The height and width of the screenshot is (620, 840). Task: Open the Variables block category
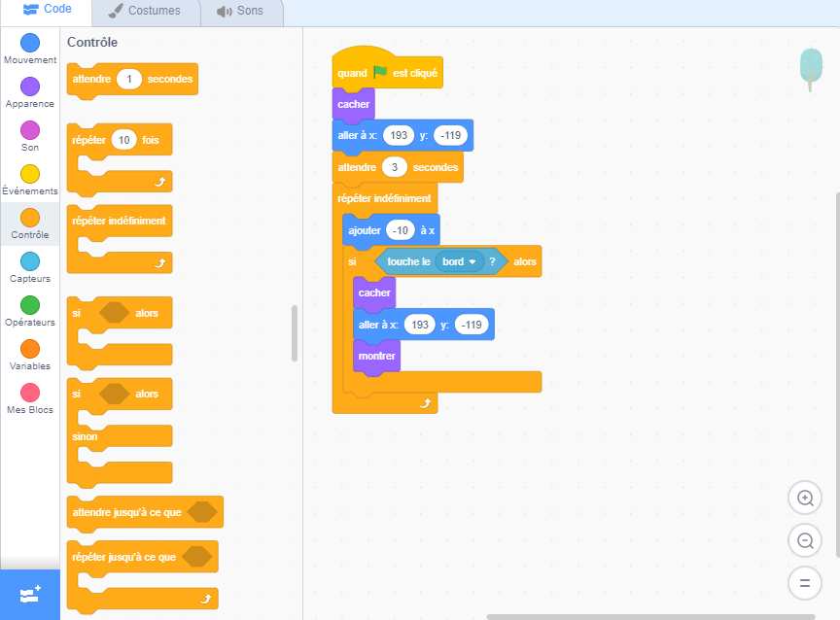click(x=30, y=349)
